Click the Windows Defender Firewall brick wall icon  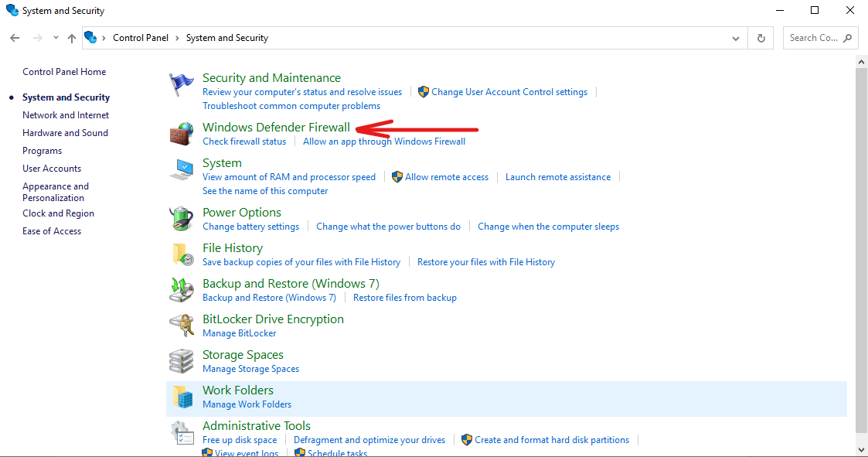tap(182, 134)
